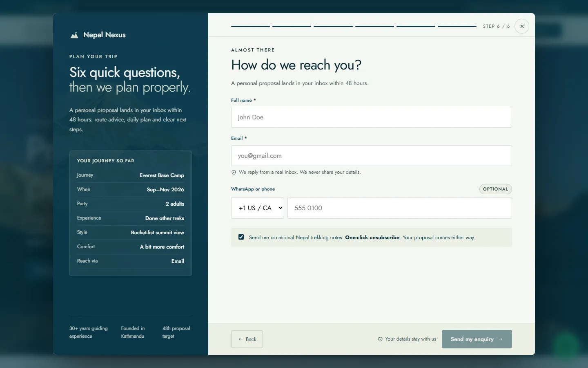Click the shield icon beside the inbox privacy note

tap(234, 173)
